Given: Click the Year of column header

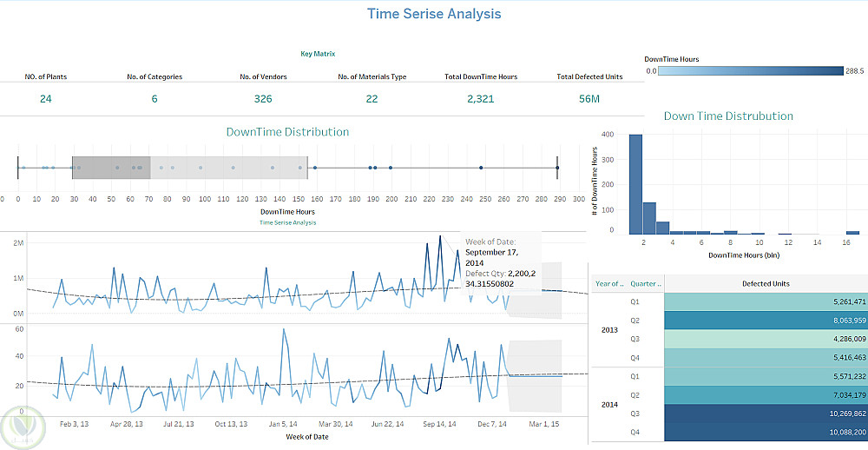Looking at the screenshot, I should point(609,283).
